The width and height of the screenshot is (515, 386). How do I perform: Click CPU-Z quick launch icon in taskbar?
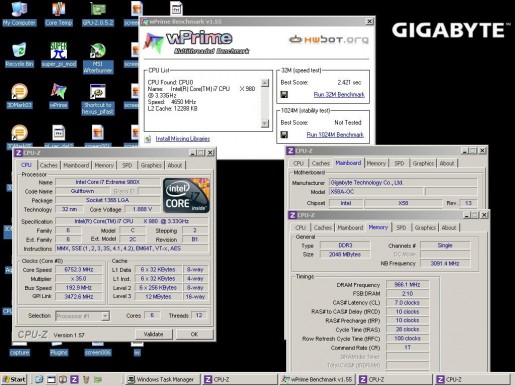click(74, 379)
